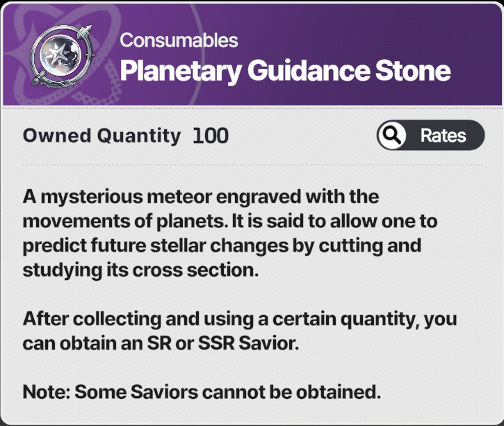Click the line starting 'movements of planets'
The height and width of the screenshot is (426, 504).
pyautogui.click(x=230, y=222)
